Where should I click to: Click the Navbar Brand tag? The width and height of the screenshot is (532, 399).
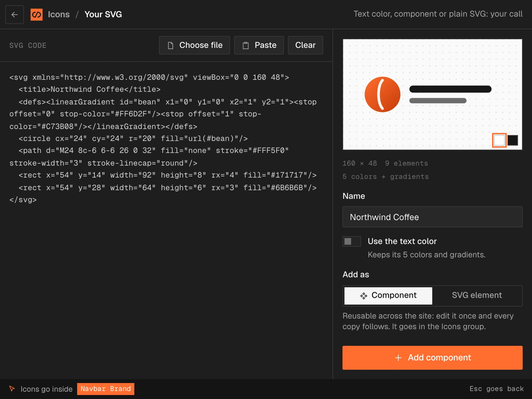[106, 389]
